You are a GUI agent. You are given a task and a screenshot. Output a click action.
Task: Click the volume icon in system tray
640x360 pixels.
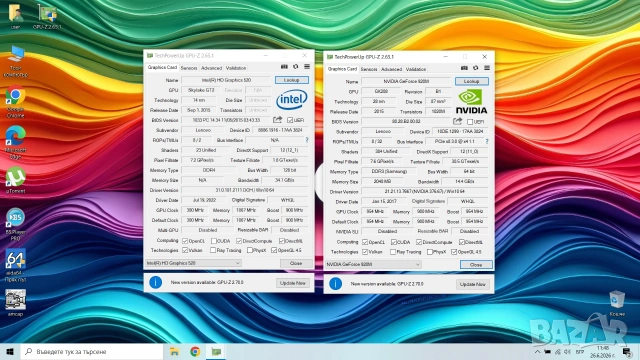[567, 351]
